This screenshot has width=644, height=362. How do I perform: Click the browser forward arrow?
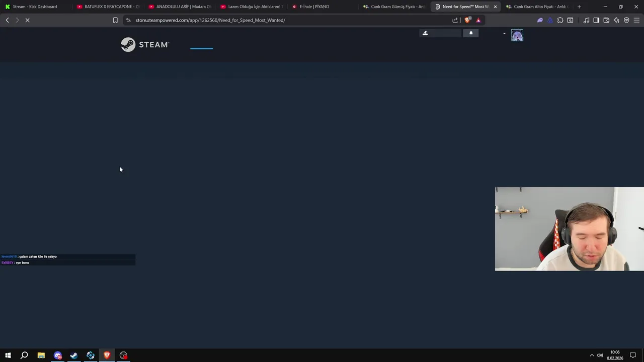coord(17,20)
